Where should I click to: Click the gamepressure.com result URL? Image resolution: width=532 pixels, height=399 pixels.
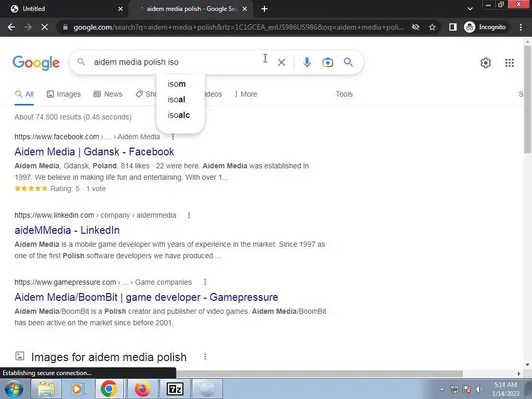click(x=103, y=282)
